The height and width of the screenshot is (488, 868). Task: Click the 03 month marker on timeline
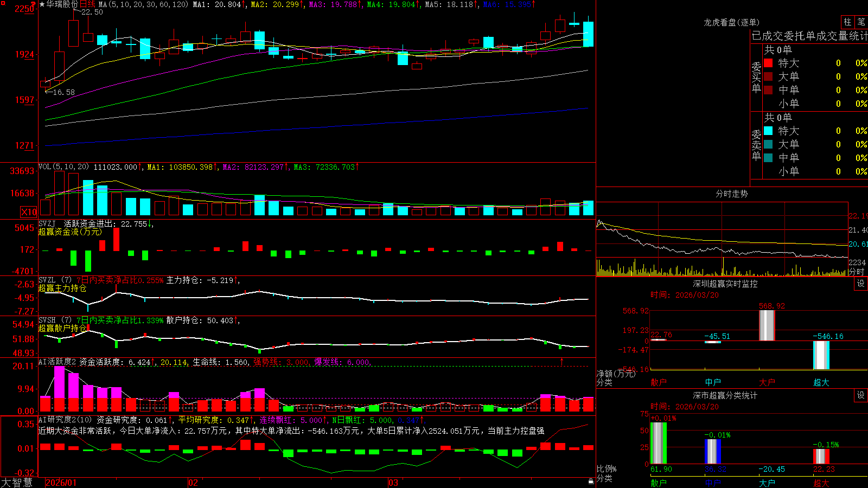[393, 483]
